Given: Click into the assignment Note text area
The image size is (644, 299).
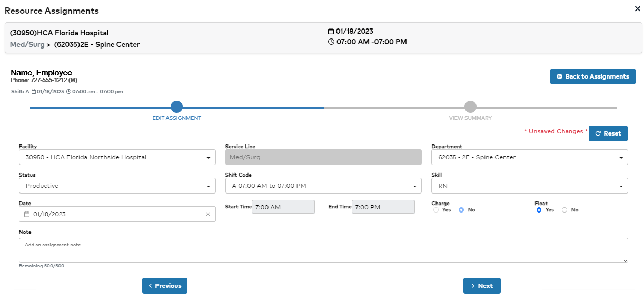Looking at the screenshot, I should pos(323,250).
